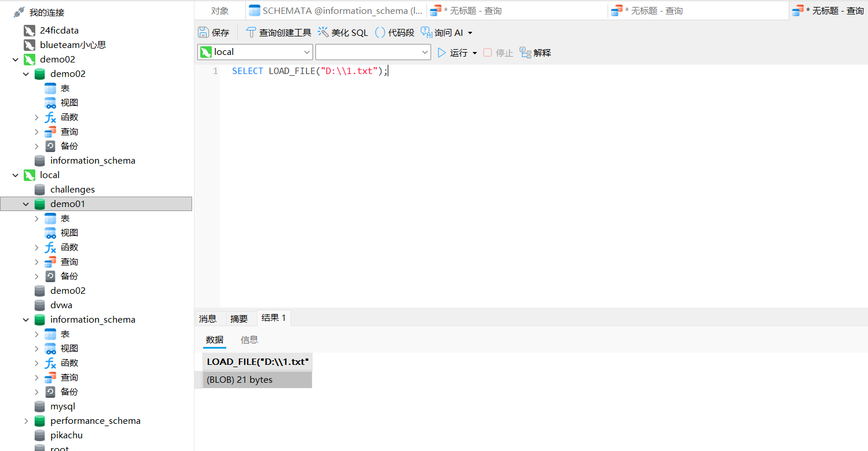Image resolution: width=868 pixels, height=451 pixels.
Task: Click the 备份 icon under information_schema in local
Action: coord(50,391)
